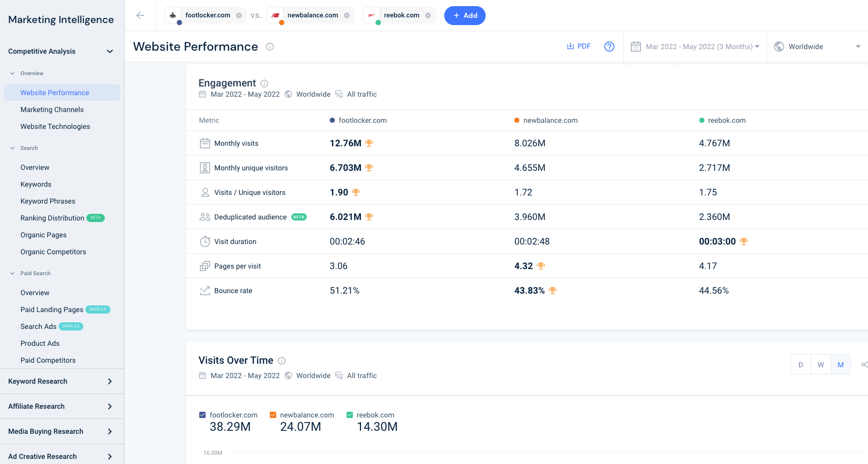Click the newbalance.com favicon chip
The height and width of the screenshot is (464, 868).
click(x=275, y=15)
